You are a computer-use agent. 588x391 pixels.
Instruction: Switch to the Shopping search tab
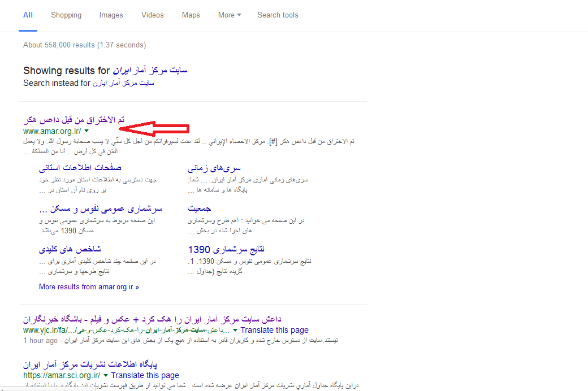click(66, 15)
